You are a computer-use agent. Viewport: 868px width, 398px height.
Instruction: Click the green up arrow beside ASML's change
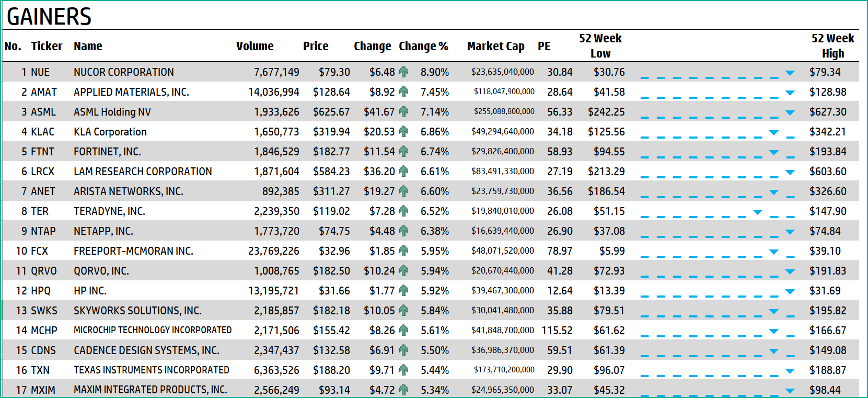pyautogui.click(x=403, y=112)
